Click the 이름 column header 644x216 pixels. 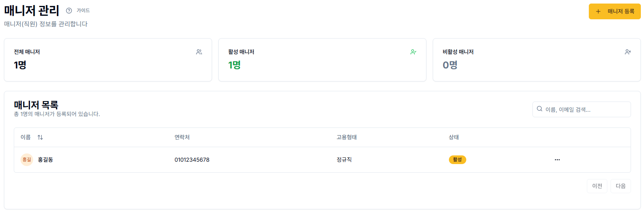pyautogui.click(x=26, y=137)
